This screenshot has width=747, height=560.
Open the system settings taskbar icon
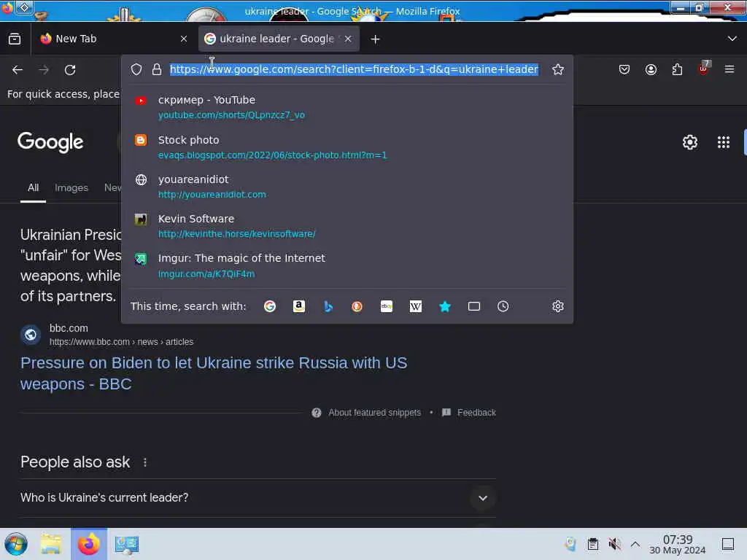[127, 545]
